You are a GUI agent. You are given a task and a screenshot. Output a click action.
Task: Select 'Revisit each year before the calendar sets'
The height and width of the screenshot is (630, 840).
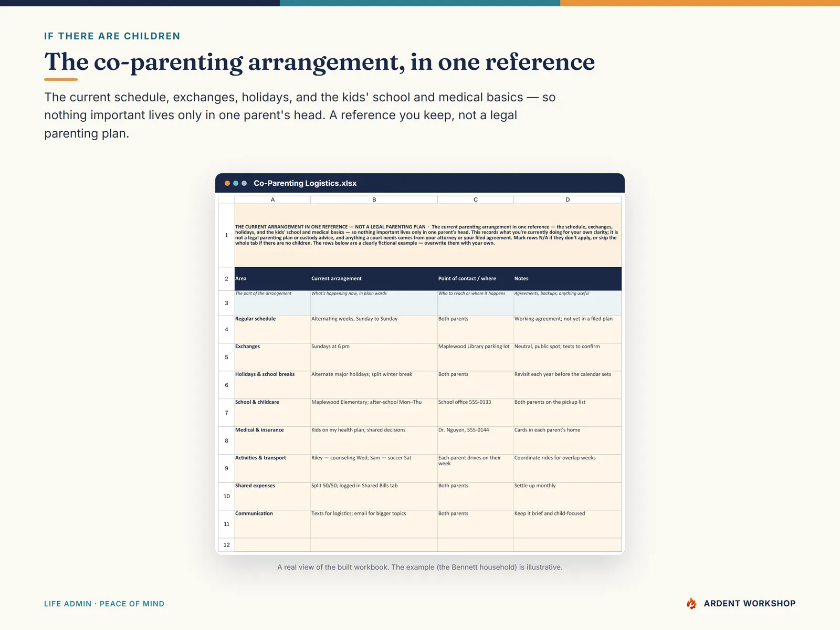[568, 385]
